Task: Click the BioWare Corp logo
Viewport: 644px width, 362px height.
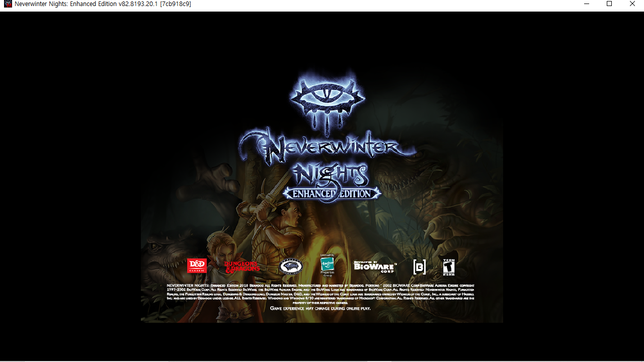Action: [375, 267]
